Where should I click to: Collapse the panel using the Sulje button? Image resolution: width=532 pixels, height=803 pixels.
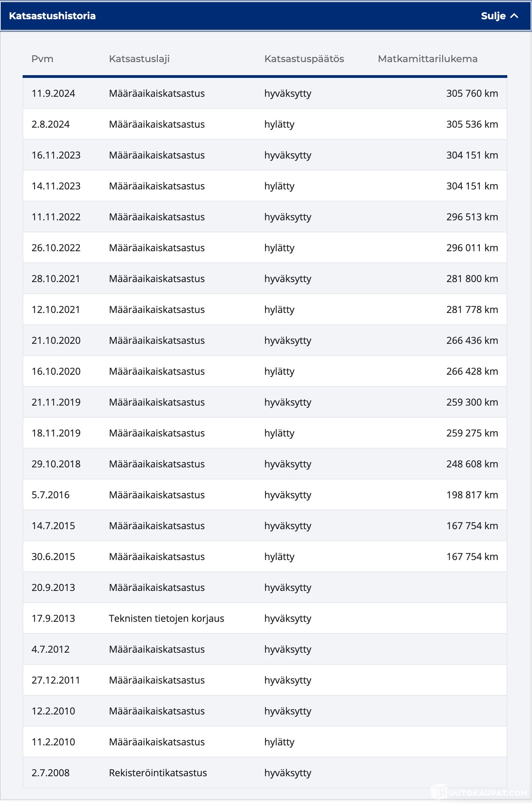point(493,16)
